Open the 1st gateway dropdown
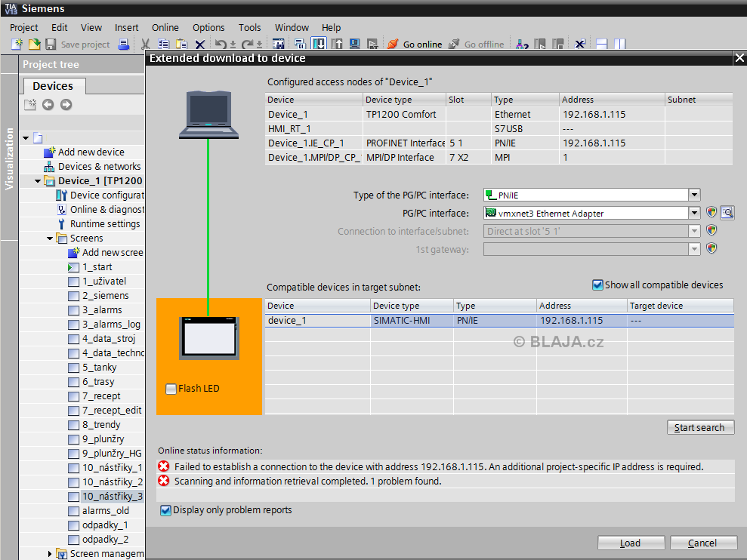 pyautogui.click(x=695, y=249)
